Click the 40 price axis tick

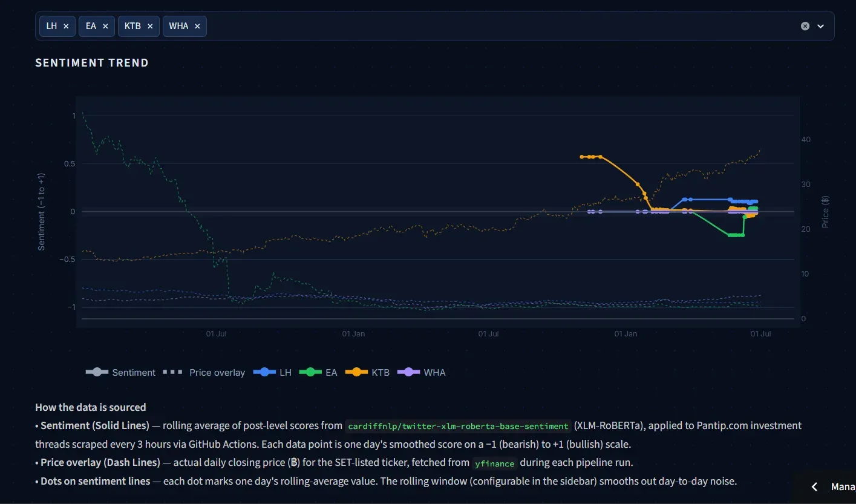[x=806, y=140]
